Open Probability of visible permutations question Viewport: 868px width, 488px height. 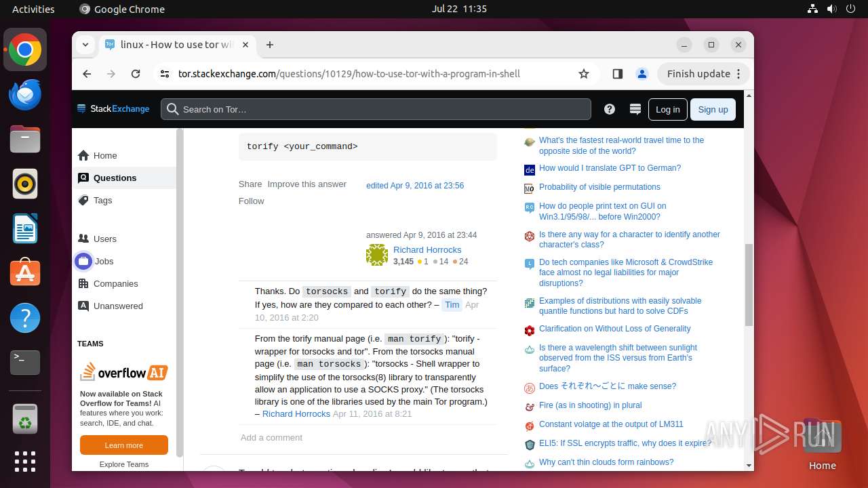tap(599, 187)
